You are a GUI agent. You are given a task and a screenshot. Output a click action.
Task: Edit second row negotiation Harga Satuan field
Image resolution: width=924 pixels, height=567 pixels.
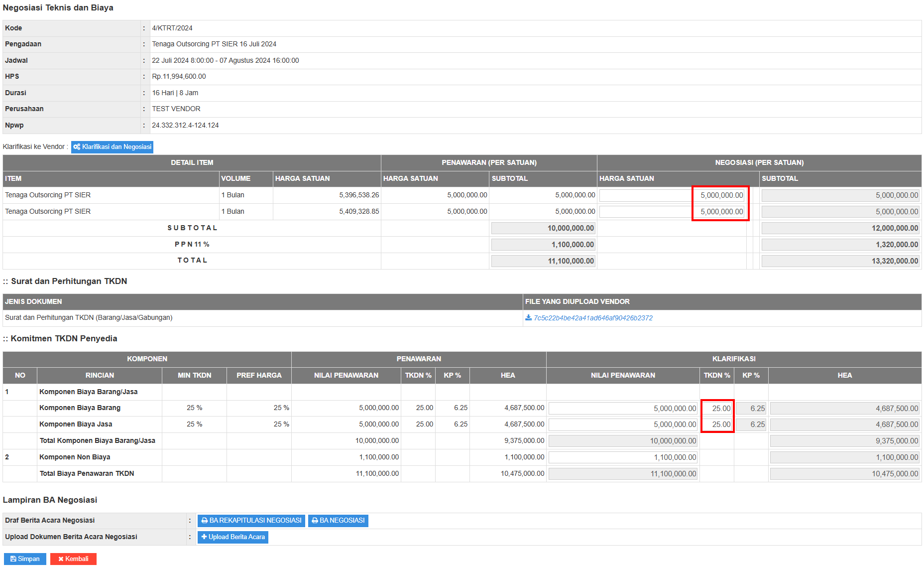coord(671,212)
